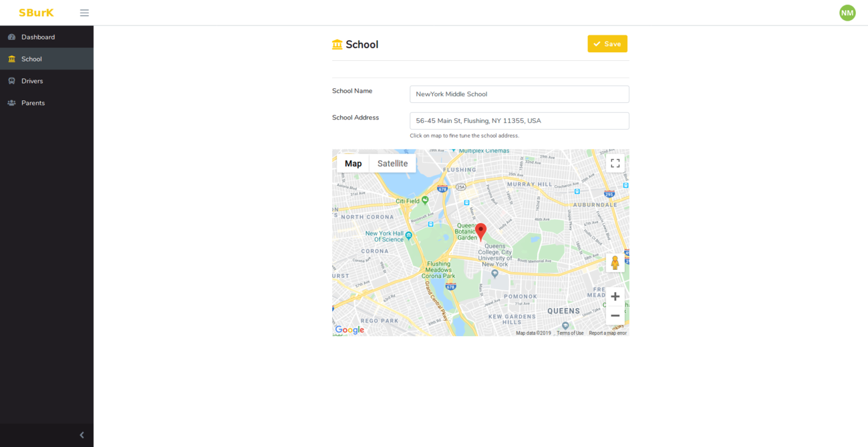The height and width of the screenshot is (447, 868).
Task: Zoom in on the map
Action: pos(615,297)
